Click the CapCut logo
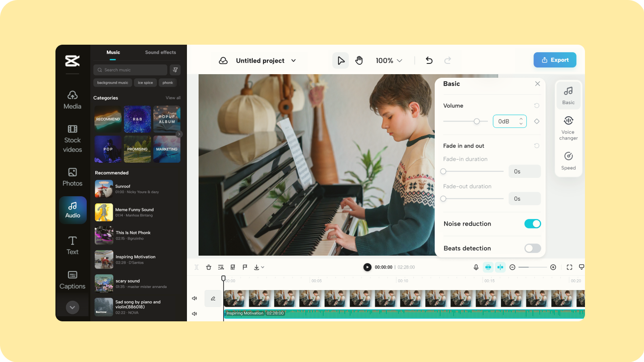Screen dimensions: 644x362 tap(72, 61)
